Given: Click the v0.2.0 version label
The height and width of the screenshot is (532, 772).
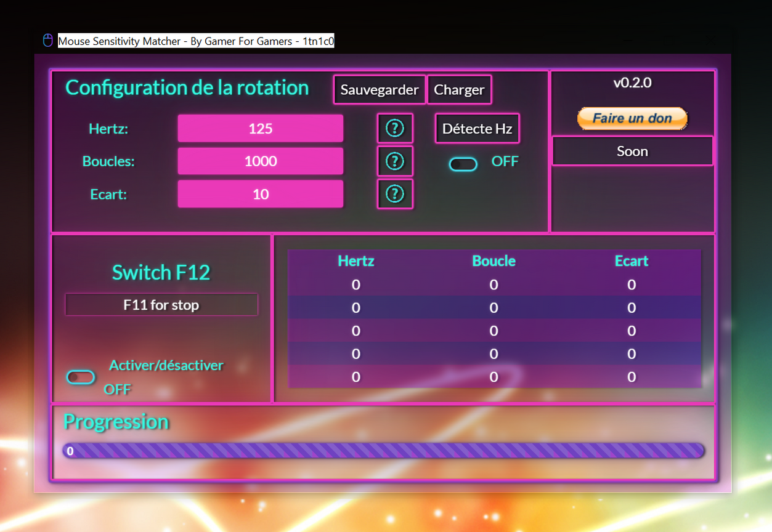Looking at the screenshot, I should (632, 83).
